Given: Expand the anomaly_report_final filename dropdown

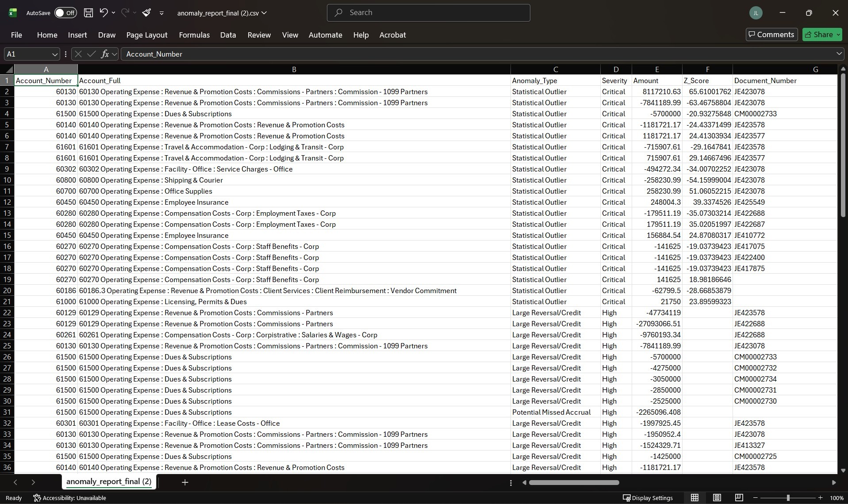Looking at the screenshot, I should click(x=264, y=13).
